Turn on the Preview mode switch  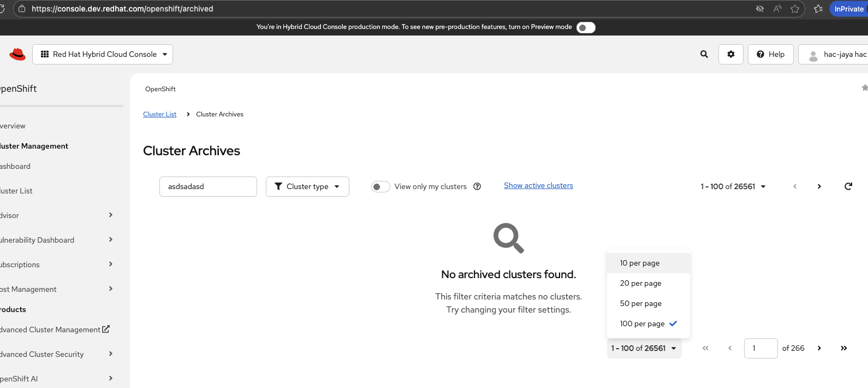click(x=586, y=27)
